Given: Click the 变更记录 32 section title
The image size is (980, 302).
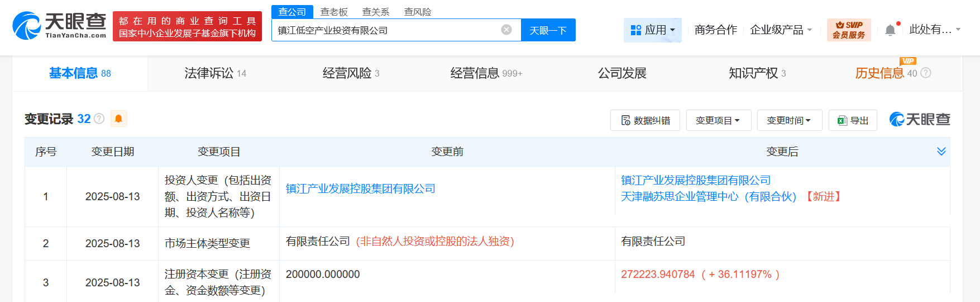Looking at the screenshot, I should (58, 119).
